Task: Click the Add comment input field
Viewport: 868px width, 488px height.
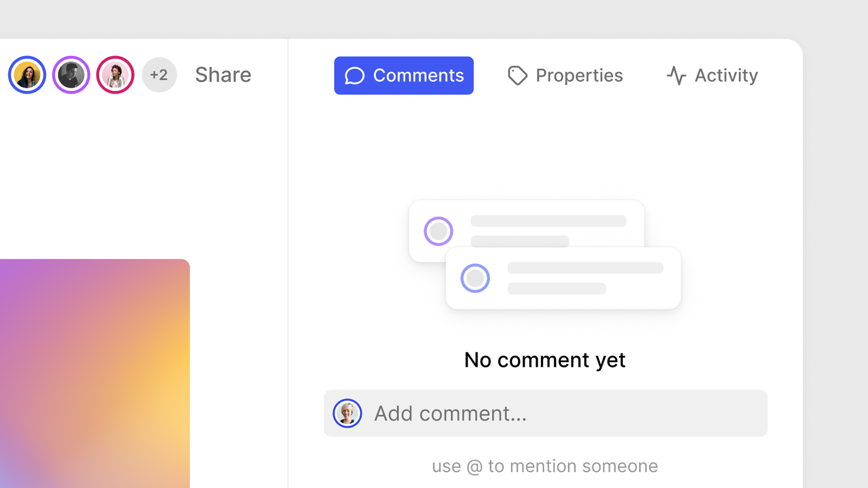Action: pyautogui.click(x=545, y=413)
